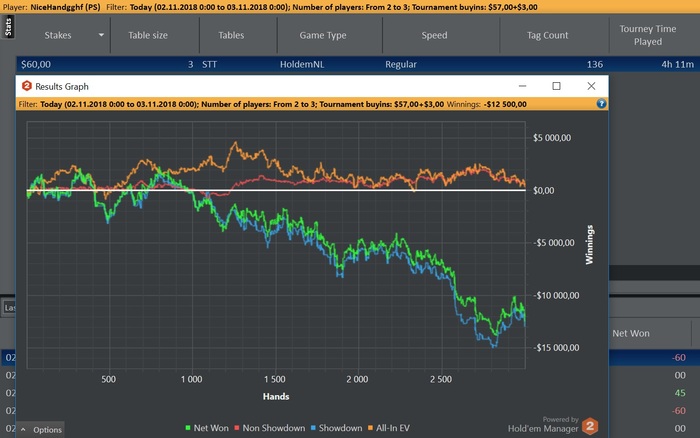Click the Regular speed cell
Image resolution: width=700 pixels, height=438 pixels.
pyautogui.click(x=400, y=64)
